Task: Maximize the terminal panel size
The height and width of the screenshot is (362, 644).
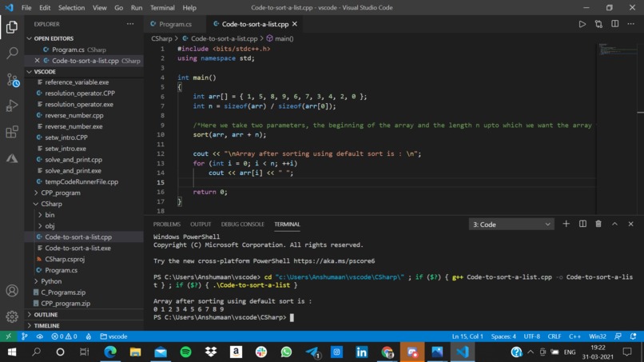Action: point(615,224)
